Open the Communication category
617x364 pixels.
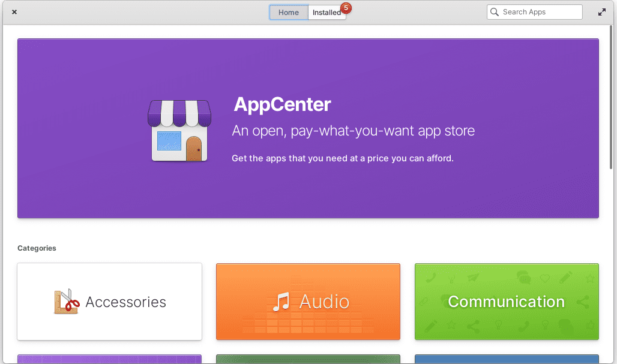coord(507,302)
